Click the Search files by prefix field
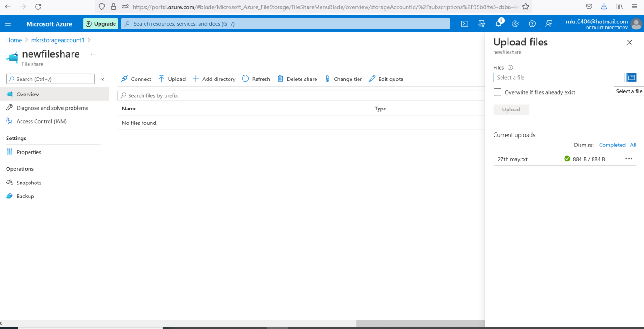Viewport: 644px width, 329px height. tap(301, 95)
